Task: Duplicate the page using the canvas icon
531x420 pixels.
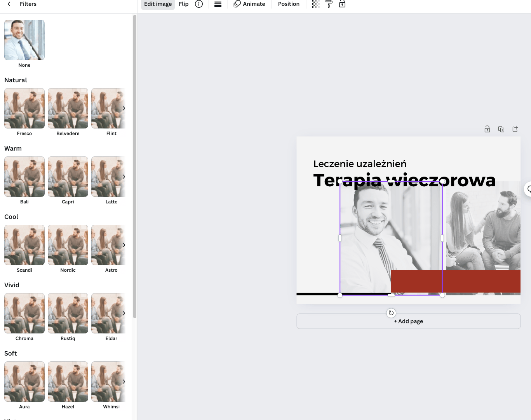Action: pyautogui.click(x=501, y=129)
